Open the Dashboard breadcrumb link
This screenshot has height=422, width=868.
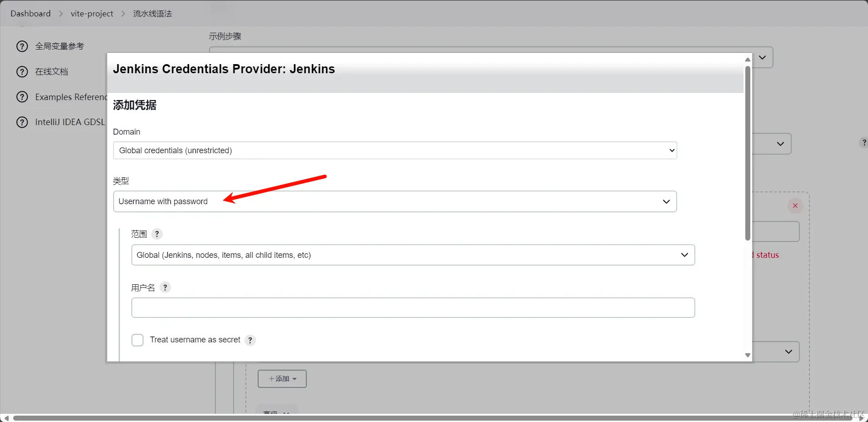(x=30, y=14)
